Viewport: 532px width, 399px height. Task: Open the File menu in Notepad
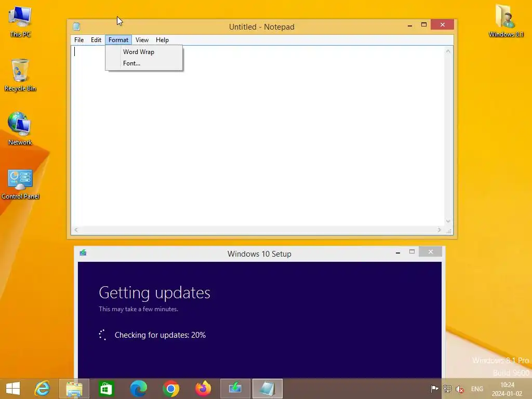[79, 40]
